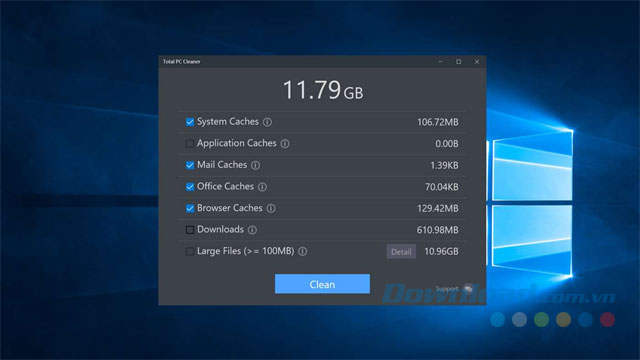Viewport: 640px width, 360px height.
Task: Select the Support link text
Action: 447,289
